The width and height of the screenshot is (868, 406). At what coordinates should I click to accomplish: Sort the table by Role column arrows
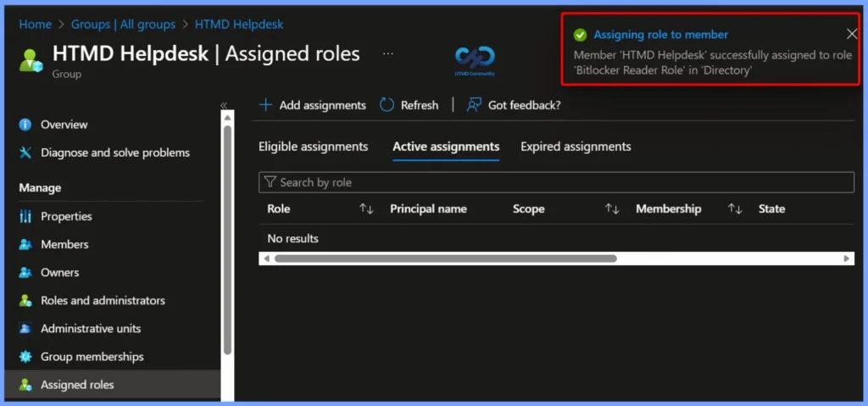click(x=366, y=209)
